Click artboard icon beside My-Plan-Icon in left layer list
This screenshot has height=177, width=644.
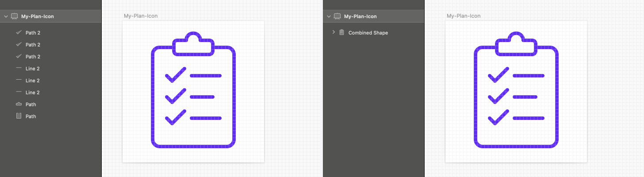(x=14, y=16)
